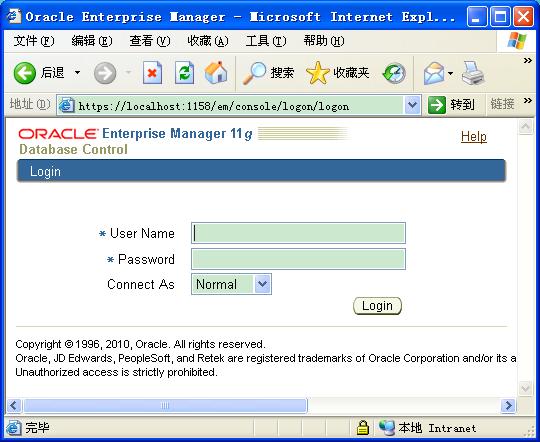
Task: Click the padlock security status icon
Action: coord(362,428)
